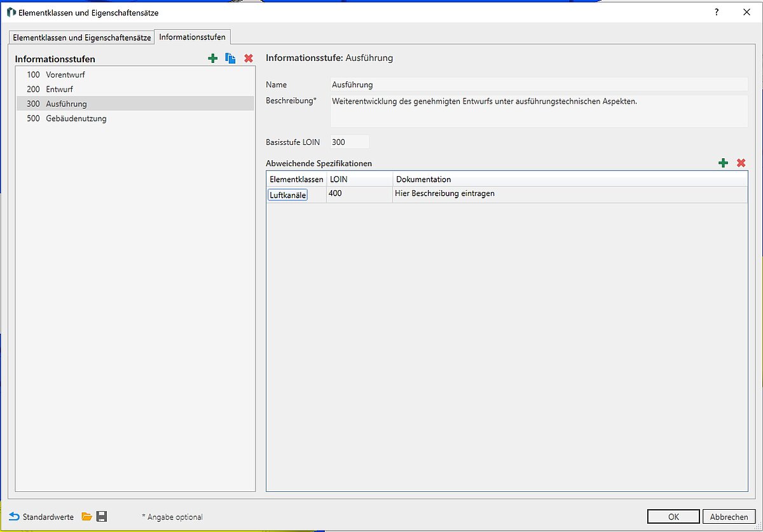763x532 pixels.
Task: Open the Luftkanäle Elementklassen cell
Action: (x=288, y=195)
